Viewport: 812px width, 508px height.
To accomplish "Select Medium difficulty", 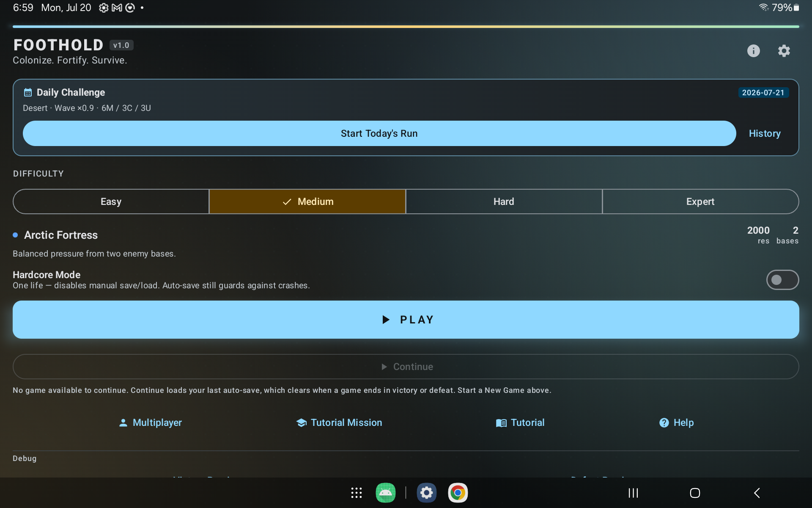I will tap(307, 202).
